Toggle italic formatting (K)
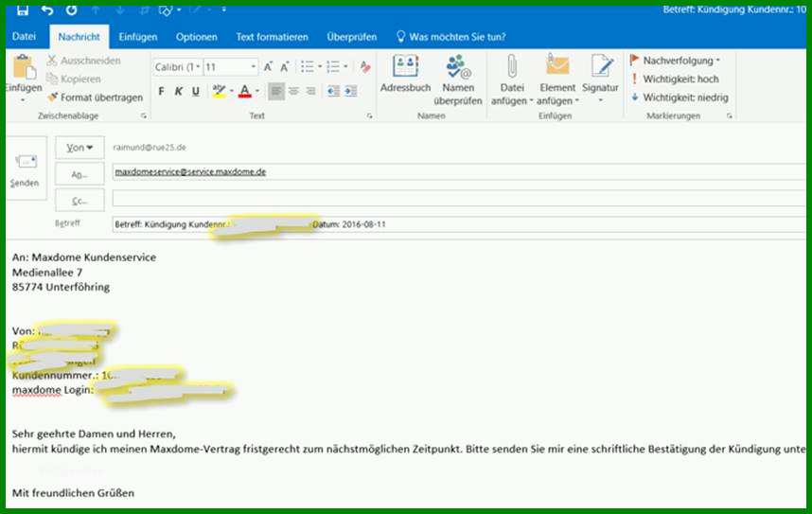This screenshot has width=812, height=514. point(178,92)
